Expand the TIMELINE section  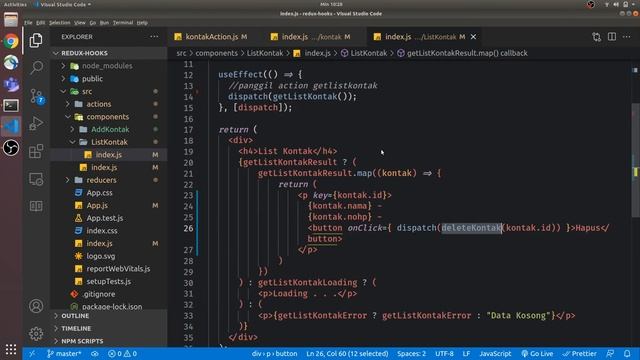(76, 329)
